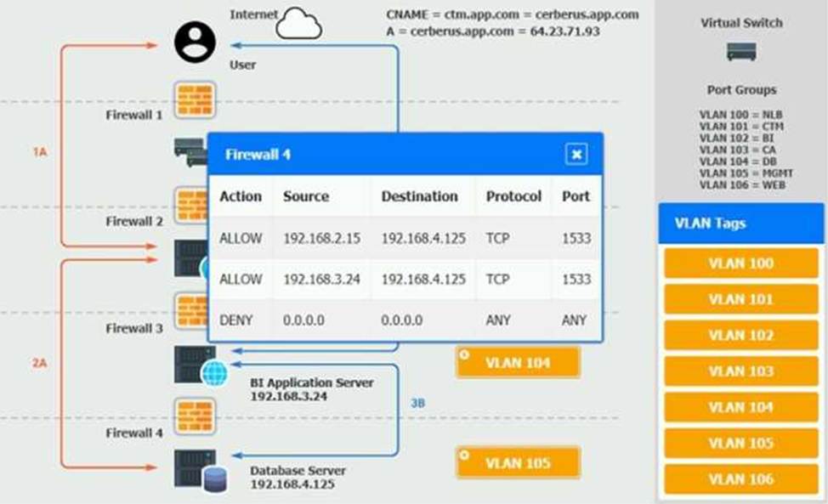
Task: Choose the VLAN 101 tag
Action: pos(740,299)
